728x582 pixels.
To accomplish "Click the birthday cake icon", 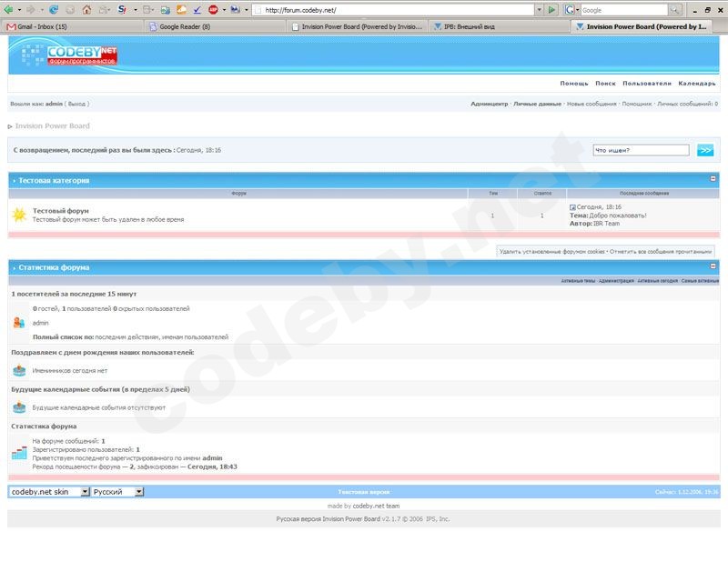I will [19, 370].
